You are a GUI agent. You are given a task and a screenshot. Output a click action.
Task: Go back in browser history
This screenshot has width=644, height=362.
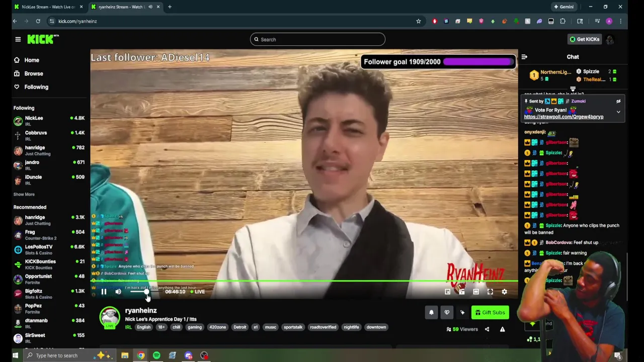tap(15, 21)
